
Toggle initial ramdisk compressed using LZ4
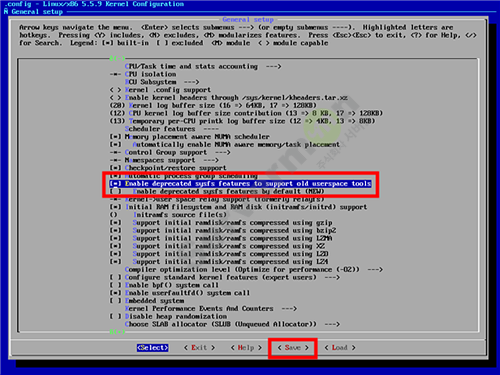coord(219,262)
